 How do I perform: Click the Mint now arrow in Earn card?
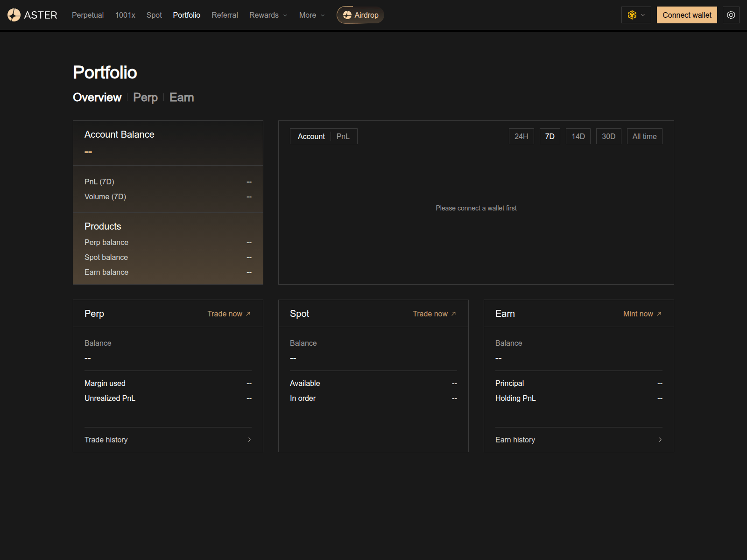[659, 314]
